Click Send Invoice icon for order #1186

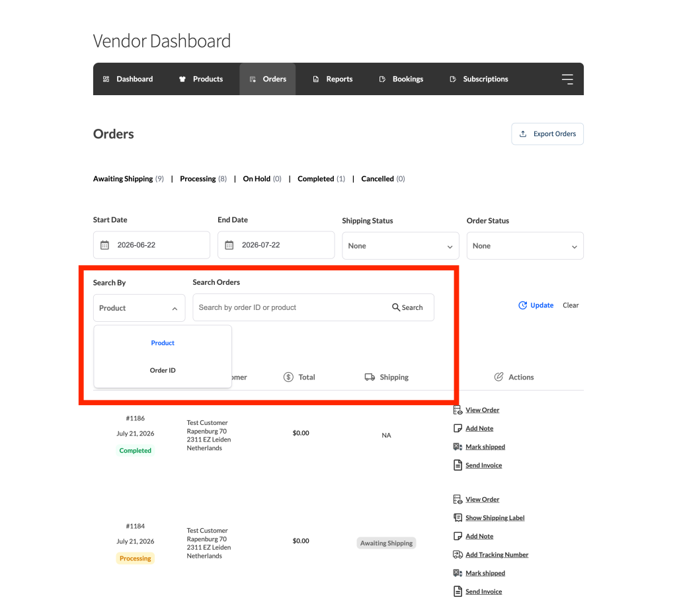pos(458,465)
